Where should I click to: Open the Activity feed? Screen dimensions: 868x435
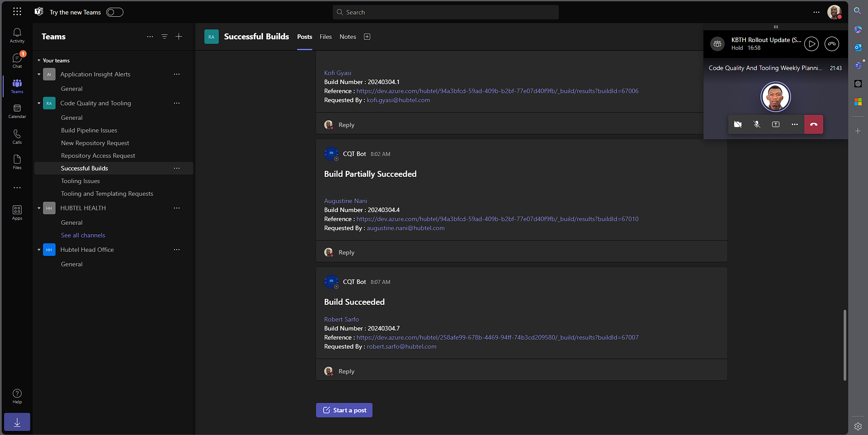17,35
